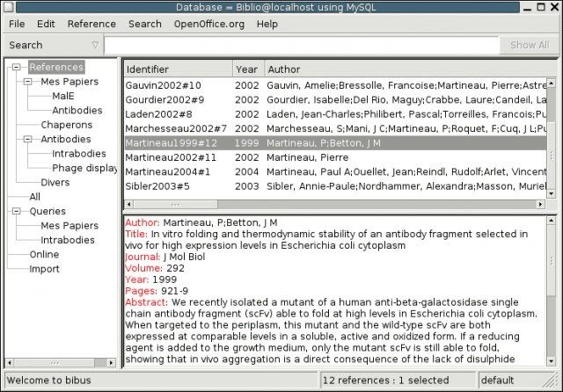This screenshot has width=563, height=392.
Task: Select Antibodies under Mes Papiers
Action: point(77,111)
